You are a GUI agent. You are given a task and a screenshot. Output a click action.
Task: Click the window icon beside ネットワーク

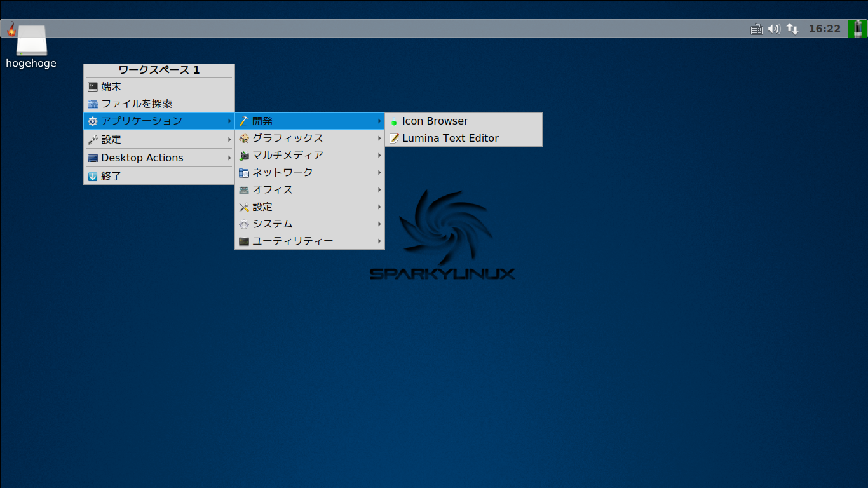point(244,172)
